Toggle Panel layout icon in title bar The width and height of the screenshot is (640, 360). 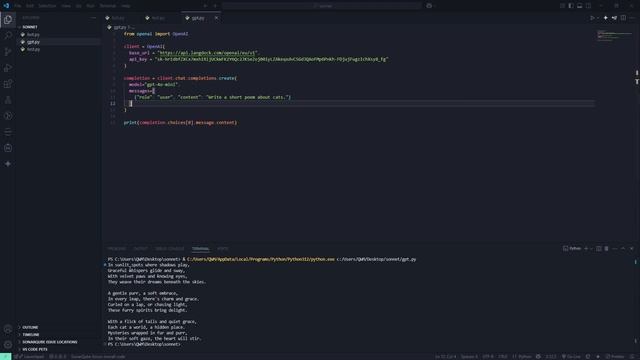580,6
